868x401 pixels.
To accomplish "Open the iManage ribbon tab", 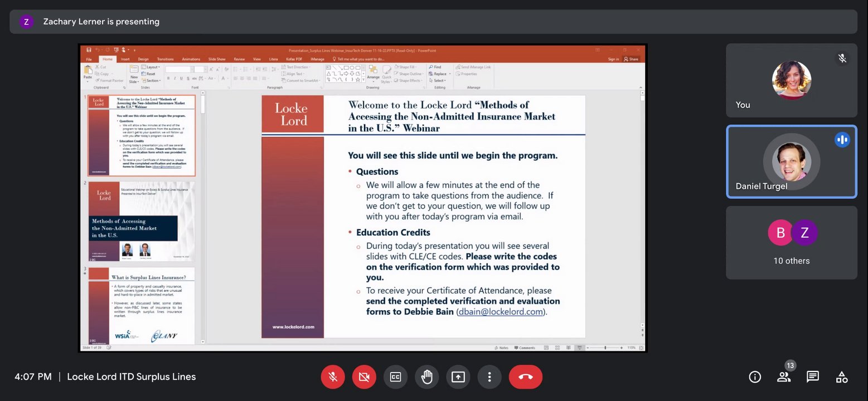I will coord(317,59).
